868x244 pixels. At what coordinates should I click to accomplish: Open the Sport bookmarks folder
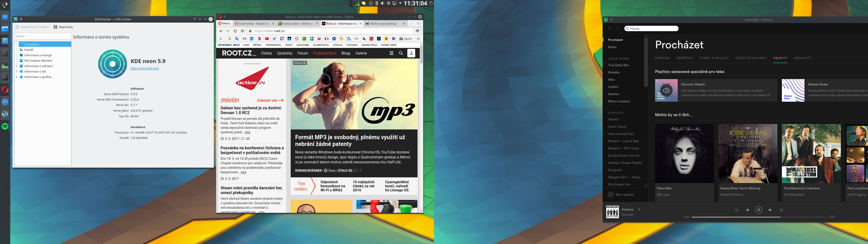[406, 39]
